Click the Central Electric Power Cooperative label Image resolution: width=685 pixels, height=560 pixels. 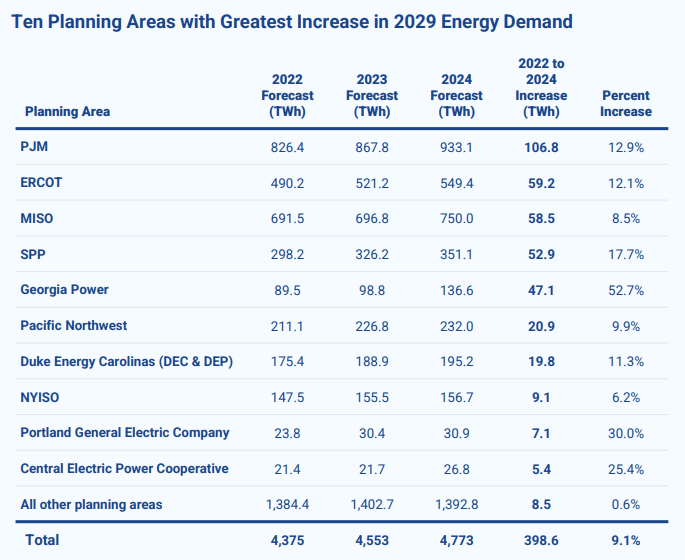click(125, 469)
